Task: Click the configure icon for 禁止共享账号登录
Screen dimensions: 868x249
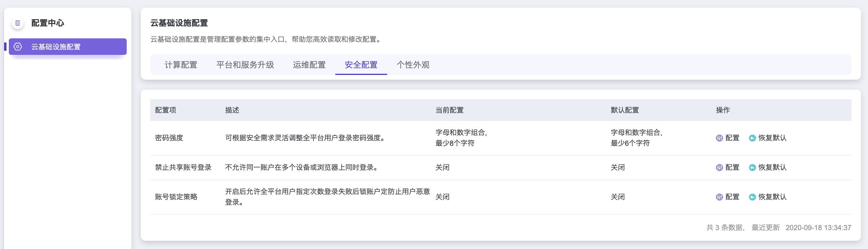Action: pos(719,168)
